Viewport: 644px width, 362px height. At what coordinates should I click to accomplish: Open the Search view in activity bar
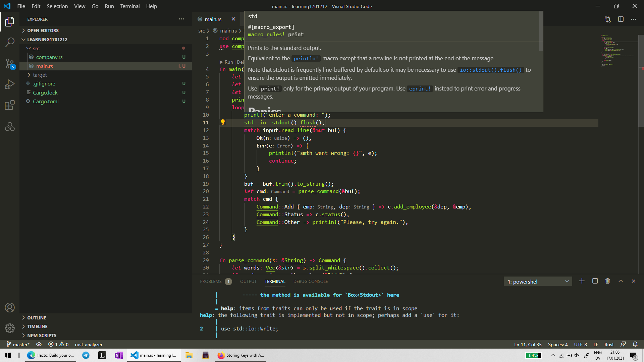(x=10, y=42)
